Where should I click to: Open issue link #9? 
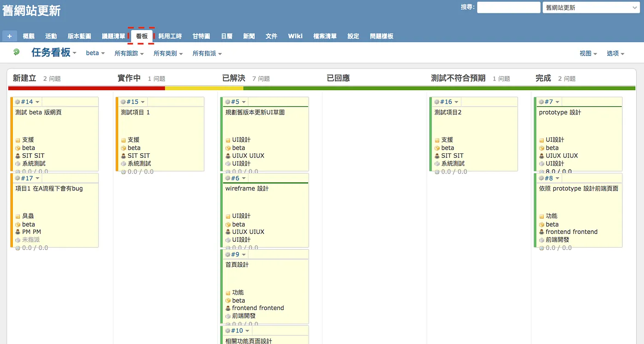pos(235,254)
